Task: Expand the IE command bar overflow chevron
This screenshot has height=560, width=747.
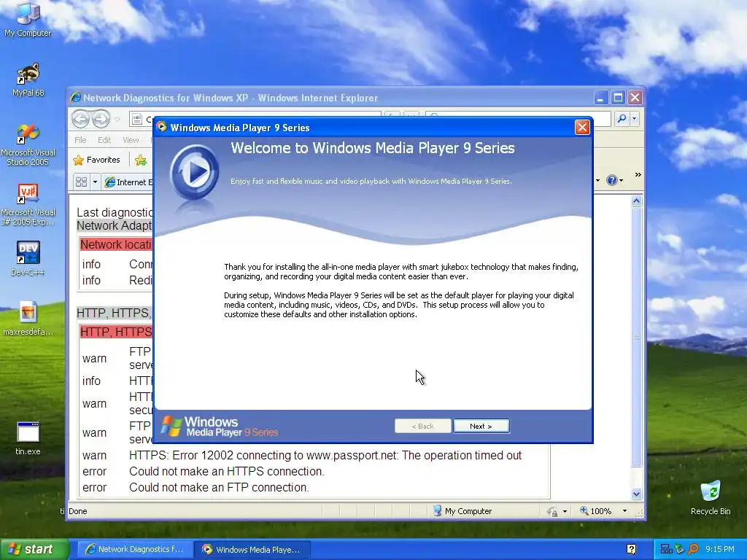Action: pos(638,175)
